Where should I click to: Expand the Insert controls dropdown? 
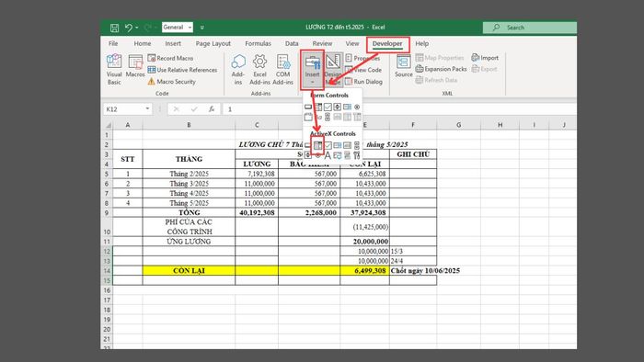click(x=312, y=82)
